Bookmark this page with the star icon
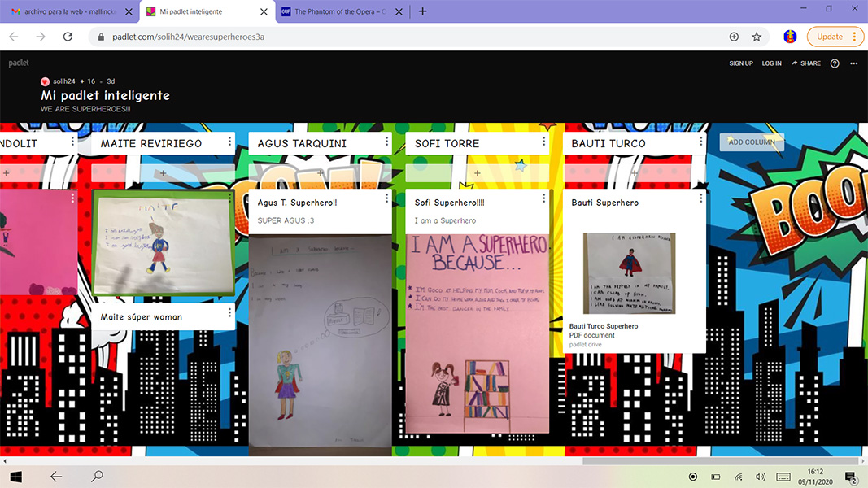 pyautogui.click(x=757, y=37)
